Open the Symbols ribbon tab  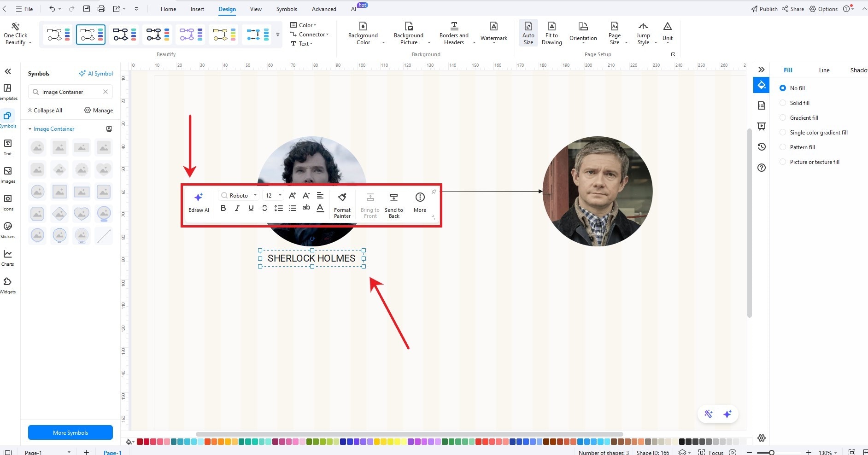coord(287,9)
